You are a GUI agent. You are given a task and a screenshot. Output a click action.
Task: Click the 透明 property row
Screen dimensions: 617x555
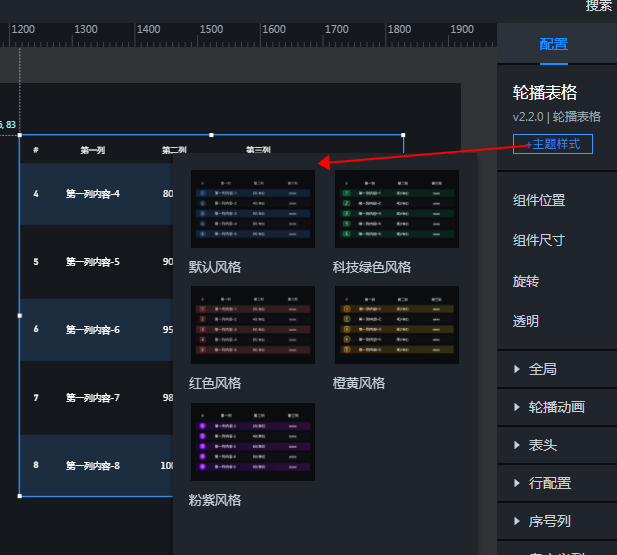pos(526,321)
